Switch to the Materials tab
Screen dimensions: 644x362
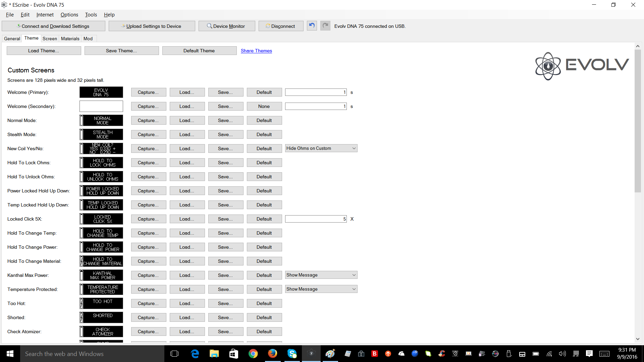point(70,39)
